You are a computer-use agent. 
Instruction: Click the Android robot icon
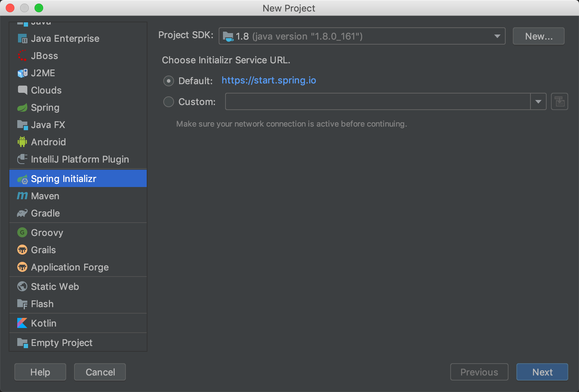pos(22,142)
